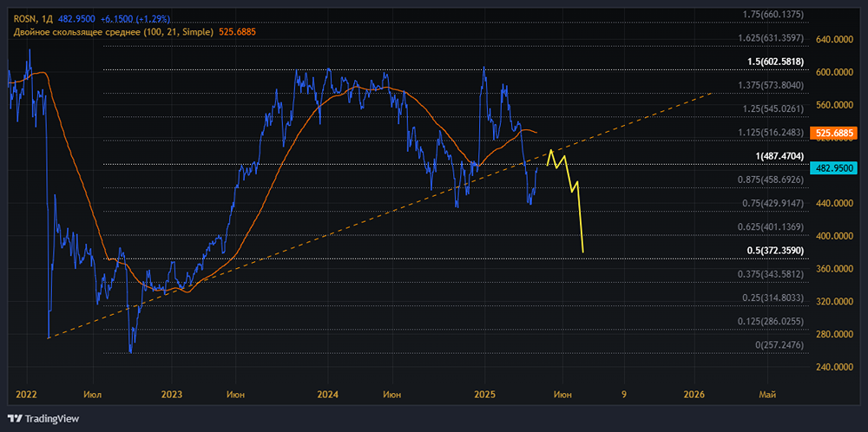Click the 240.0000 price axis label
The image size is (868, 432).
click(835, 367)
